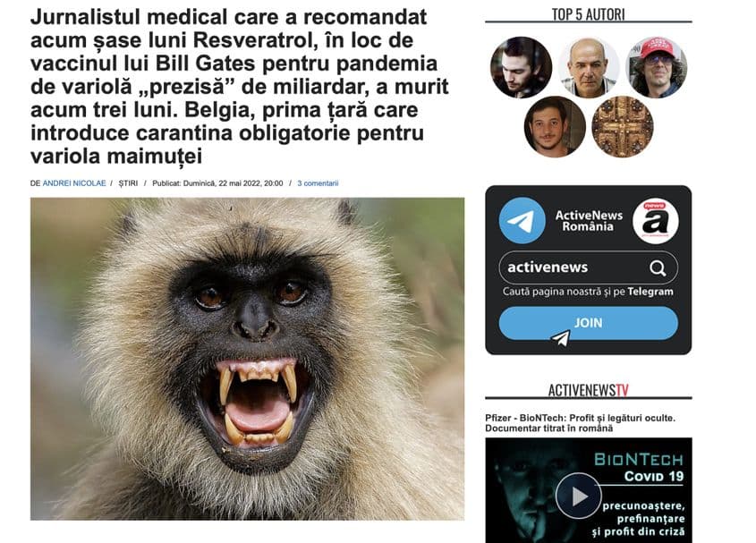Open the ornate cross author avatar
This screenshot has width=756, height=543.
[x=623, y=126]
